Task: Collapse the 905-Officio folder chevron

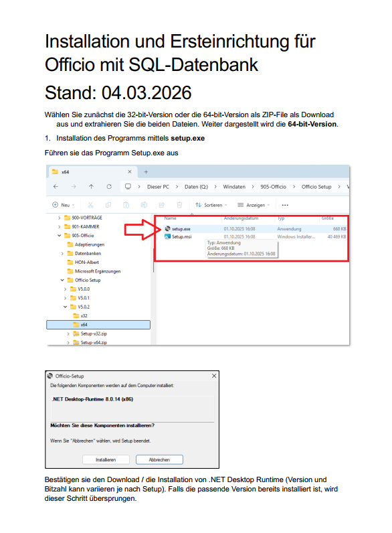Action: pyautogui.click(x=59, y=236)
